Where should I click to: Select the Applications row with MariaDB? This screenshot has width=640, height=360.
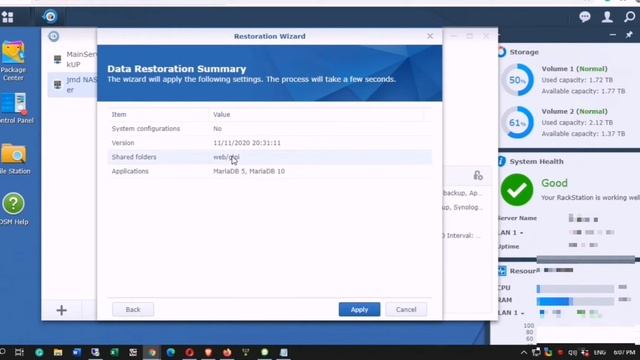coord(269,171)
